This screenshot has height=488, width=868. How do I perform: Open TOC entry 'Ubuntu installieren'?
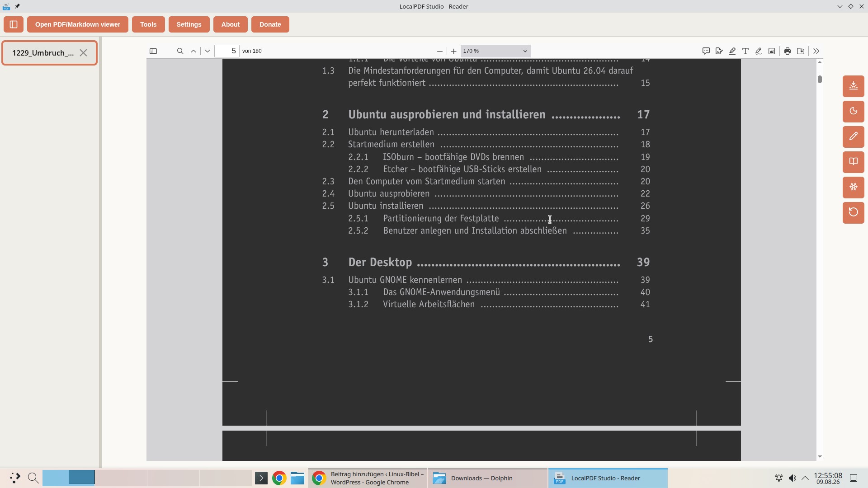[x=386, y=206]
